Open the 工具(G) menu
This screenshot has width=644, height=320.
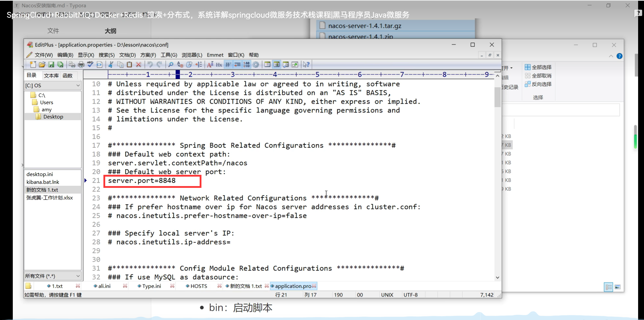(x=169, y=55)
